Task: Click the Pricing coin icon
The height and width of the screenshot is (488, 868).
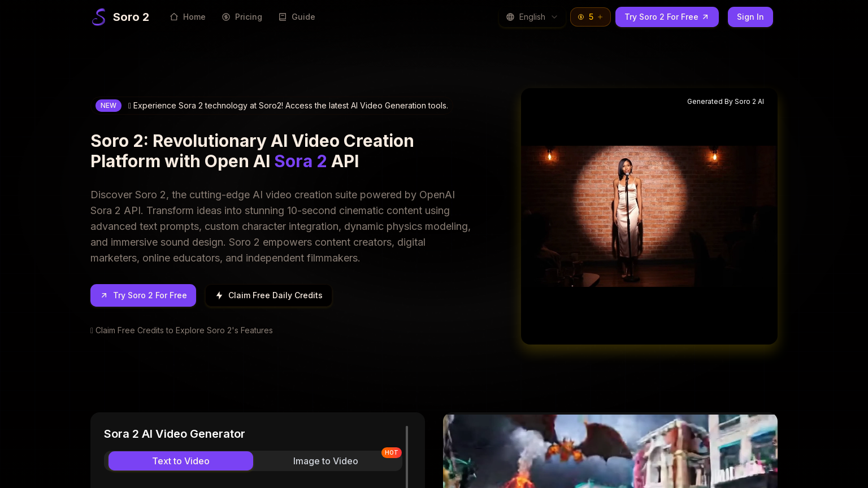Action: [226, 17]
